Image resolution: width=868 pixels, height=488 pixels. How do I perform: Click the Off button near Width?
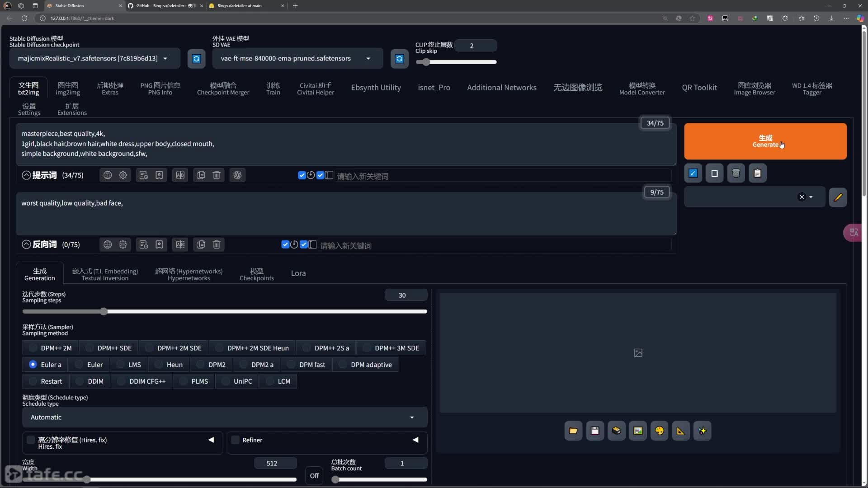coord(314,476)
